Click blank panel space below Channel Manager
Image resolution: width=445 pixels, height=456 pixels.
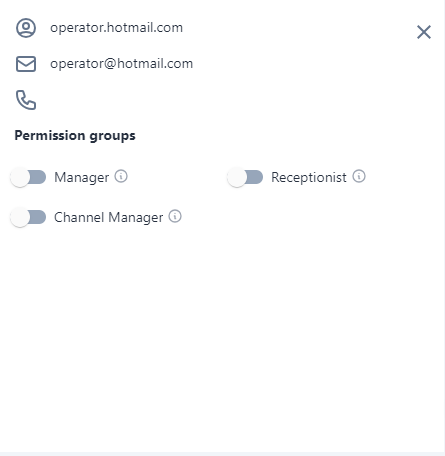point(222,333)
